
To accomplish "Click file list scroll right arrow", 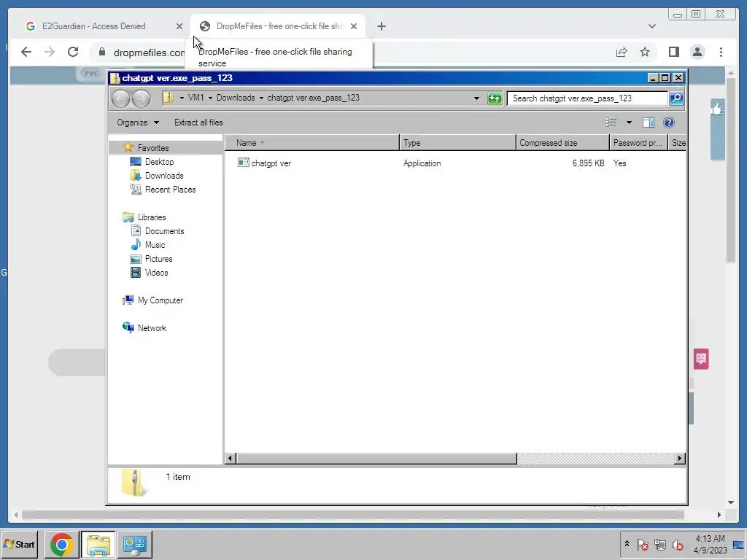I will coord(680,458).
